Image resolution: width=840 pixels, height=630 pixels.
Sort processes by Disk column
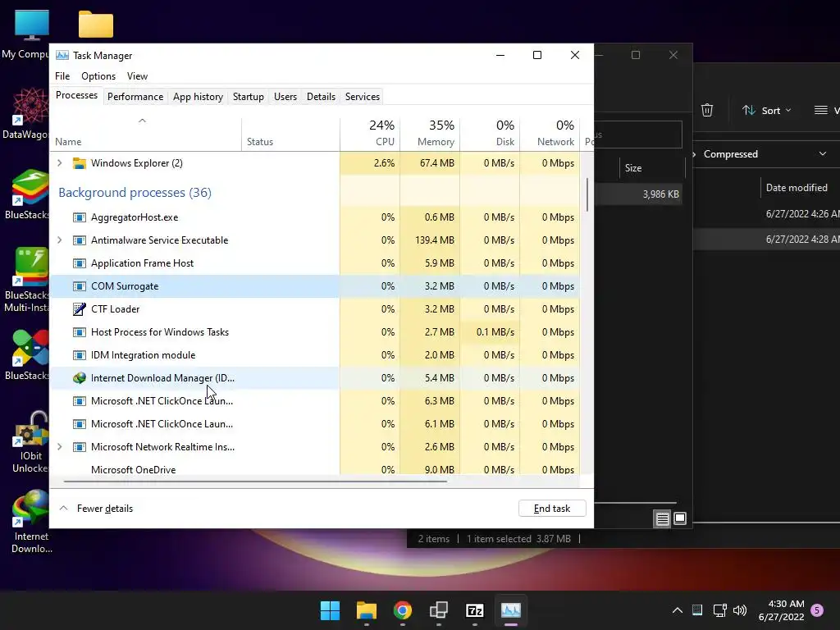[491, 133]
